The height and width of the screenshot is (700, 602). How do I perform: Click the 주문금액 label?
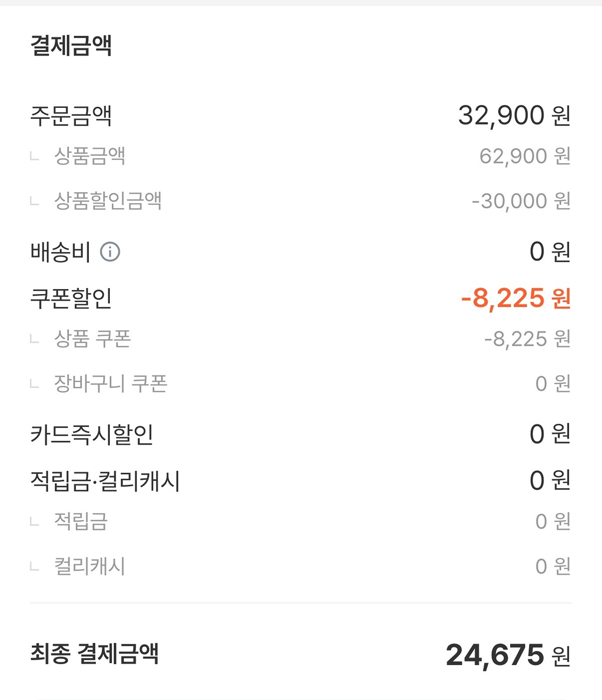pyautogui.click(x=71, y=115)
